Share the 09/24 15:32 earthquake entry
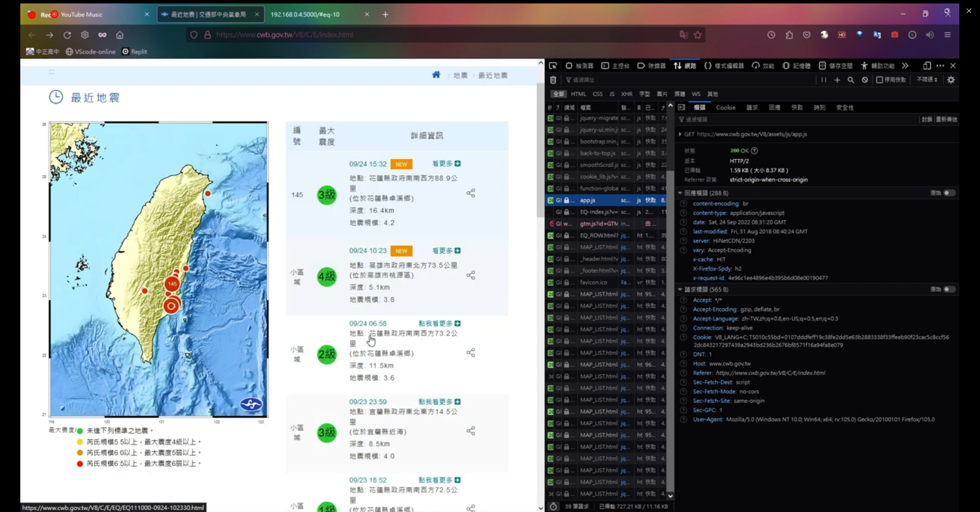Viewport: 980px width, 512px height. [x=471, y=193]
